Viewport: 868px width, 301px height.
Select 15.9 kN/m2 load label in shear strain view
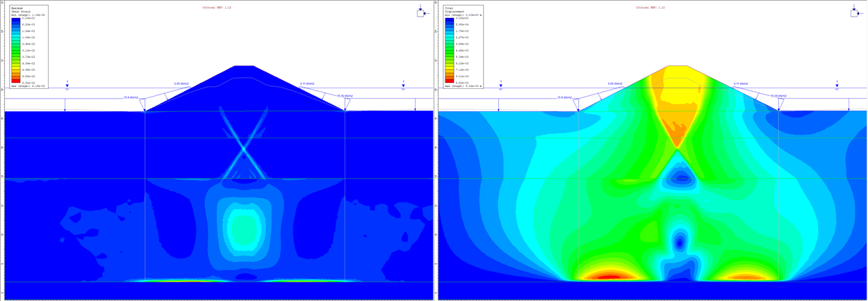coord(131,97)
